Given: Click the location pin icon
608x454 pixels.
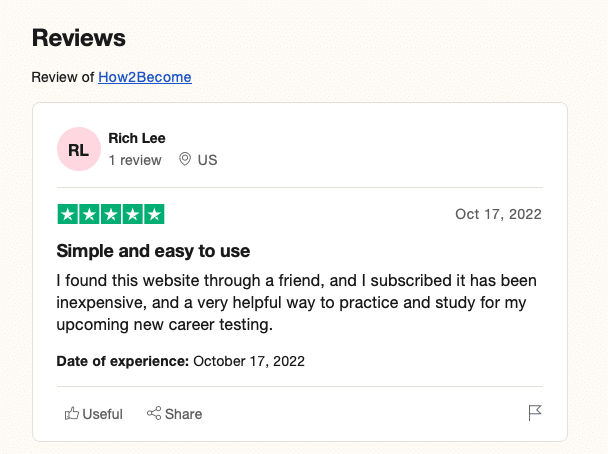Looking at the screenshot, I should pyautogui.click(x=184, y=160).
